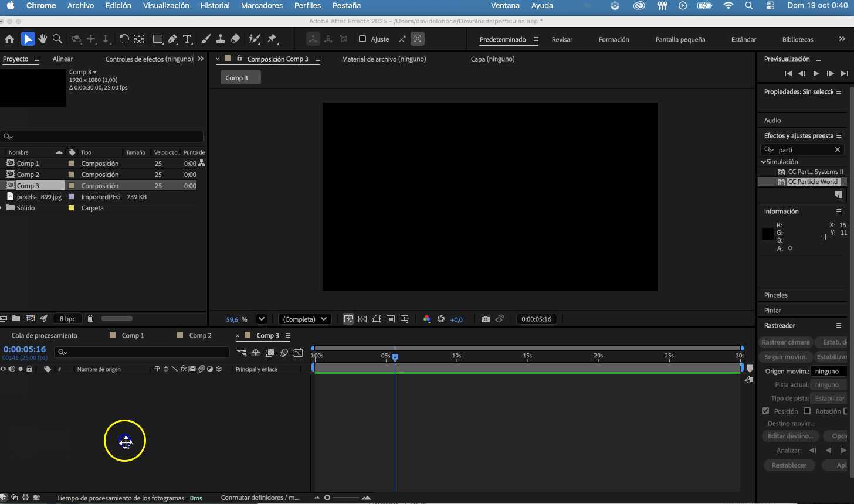Click the timeline zoom slider

click(x=327, y=498)
